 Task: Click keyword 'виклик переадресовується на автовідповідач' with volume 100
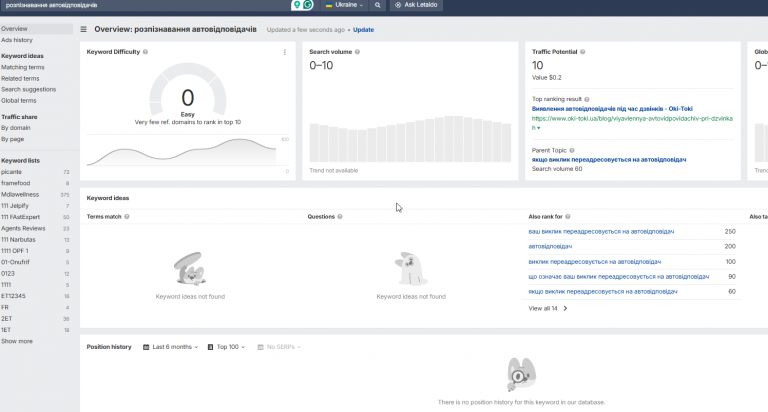[595, 262]
